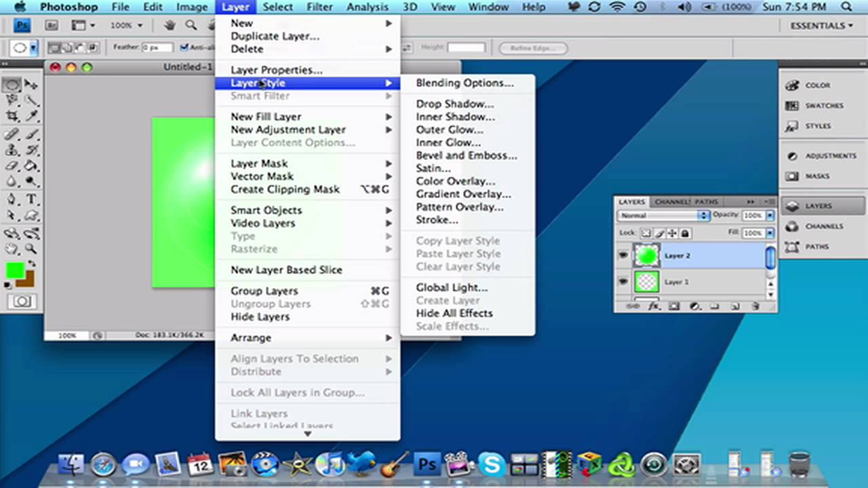Open the Styles panel icon
This screenshot has width=868, height=488.
[x=791, y=126]
